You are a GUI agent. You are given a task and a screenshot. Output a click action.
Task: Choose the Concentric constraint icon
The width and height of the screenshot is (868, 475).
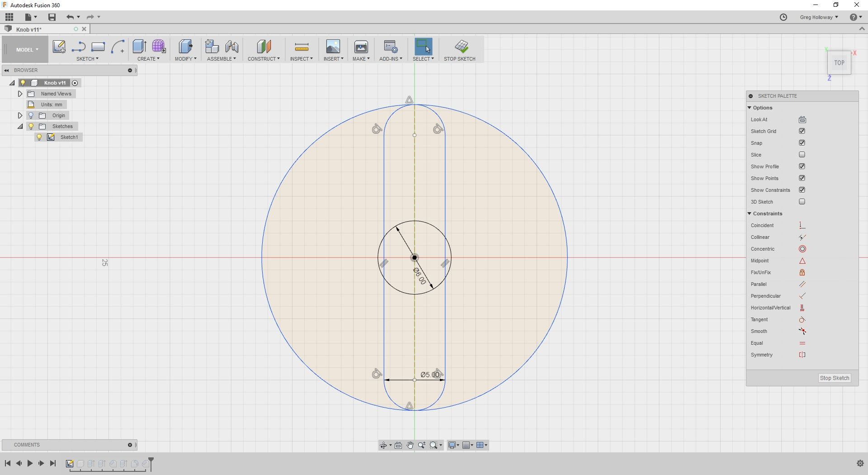tap(802, 249)
